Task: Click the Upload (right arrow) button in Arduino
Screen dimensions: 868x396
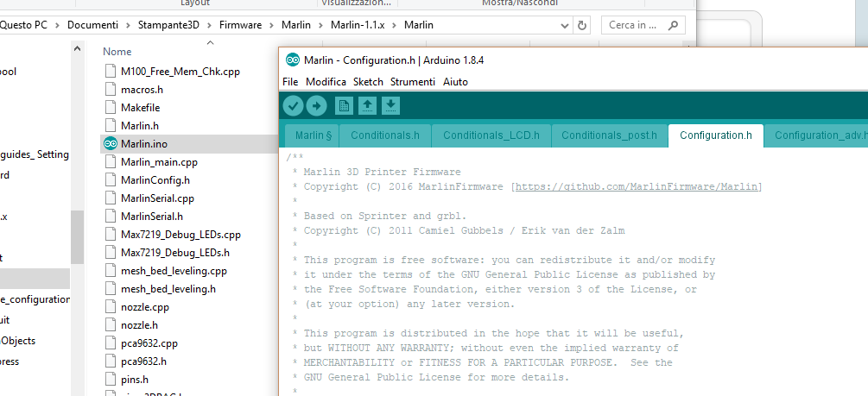Action: (317, 105)
